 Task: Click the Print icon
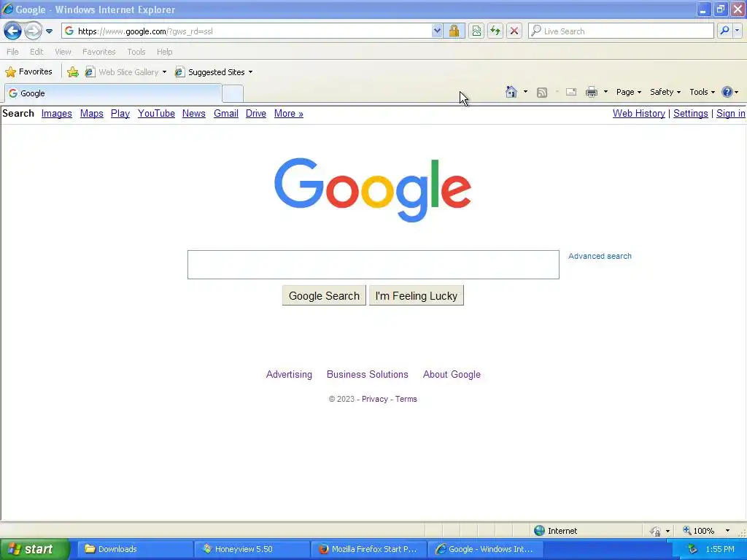(x=591, y=92)
